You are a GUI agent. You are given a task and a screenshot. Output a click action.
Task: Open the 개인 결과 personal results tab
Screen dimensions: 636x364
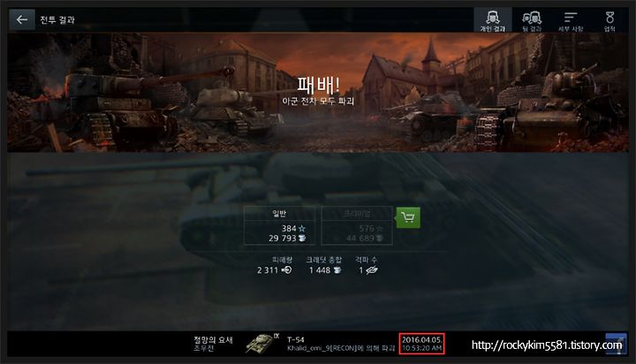[x=492, y=20]
